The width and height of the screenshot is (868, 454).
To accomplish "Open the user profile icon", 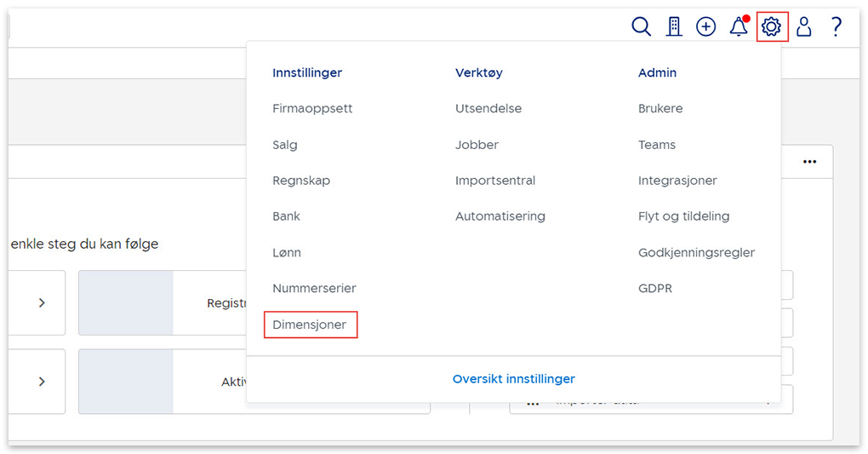I will [x=803, y=27].
